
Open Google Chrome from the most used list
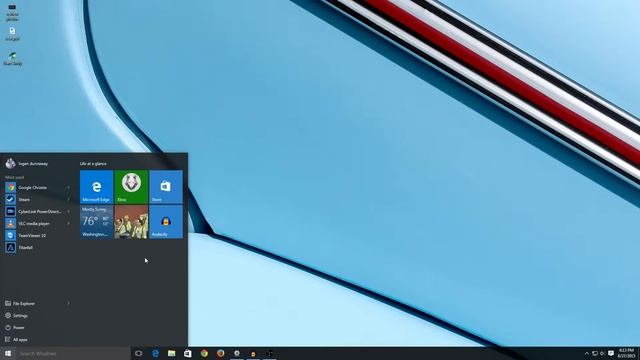click(37, 188)
